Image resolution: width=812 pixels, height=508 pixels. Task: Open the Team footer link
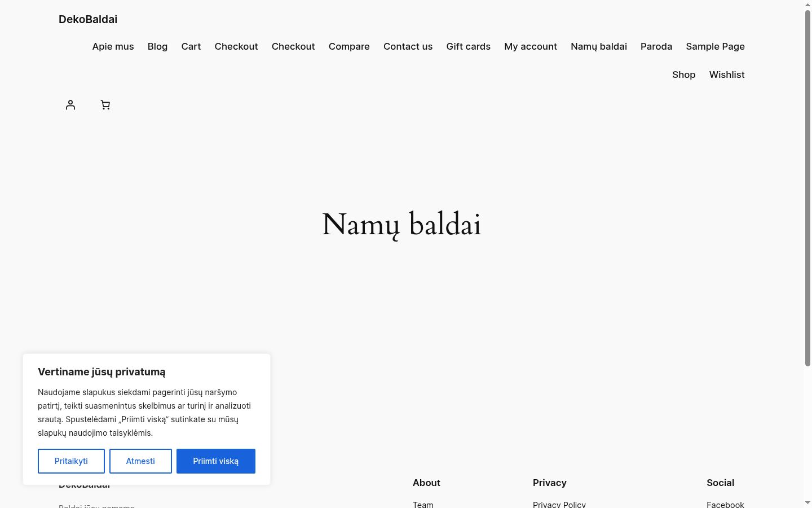coord(423,505)
